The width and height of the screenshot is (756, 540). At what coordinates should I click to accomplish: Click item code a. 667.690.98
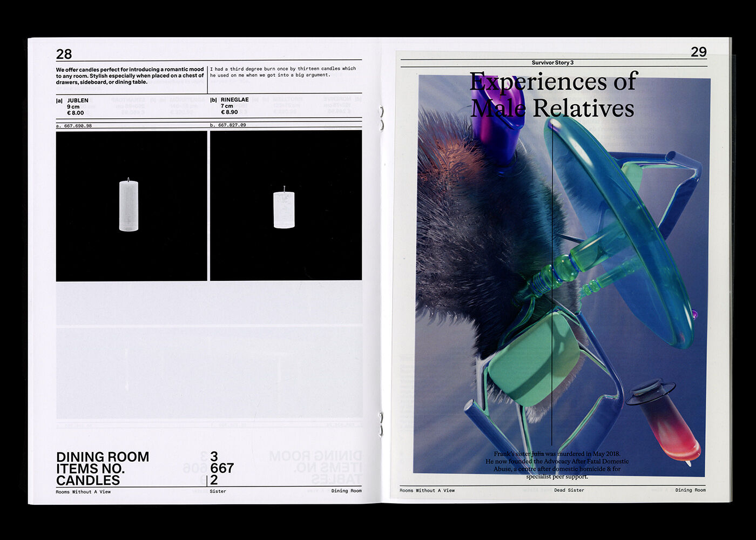74,126
